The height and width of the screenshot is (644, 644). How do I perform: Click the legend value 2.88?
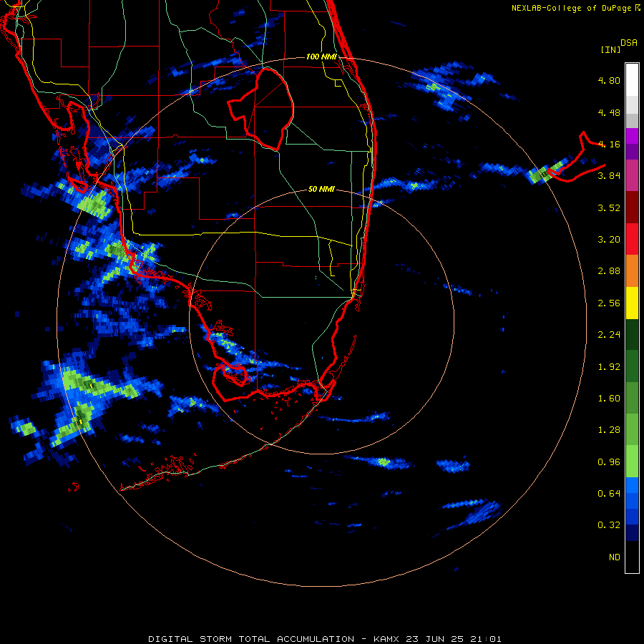(x=609, y=271)
